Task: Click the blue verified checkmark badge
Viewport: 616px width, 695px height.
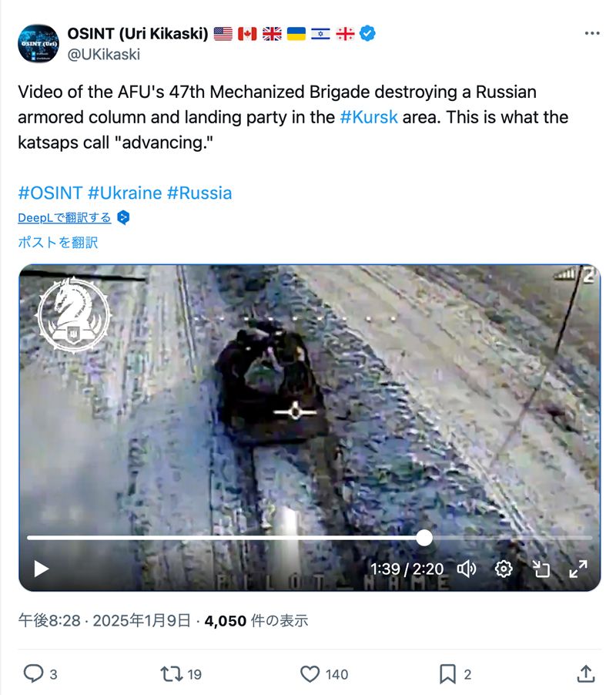Action: click(x=367, y=33)
